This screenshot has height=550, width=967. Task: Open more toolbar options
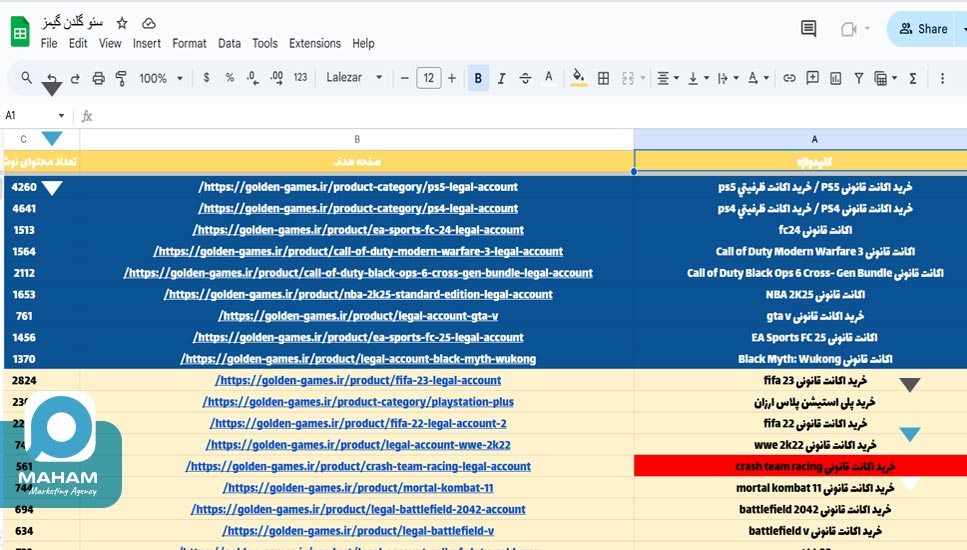(942, 78)
